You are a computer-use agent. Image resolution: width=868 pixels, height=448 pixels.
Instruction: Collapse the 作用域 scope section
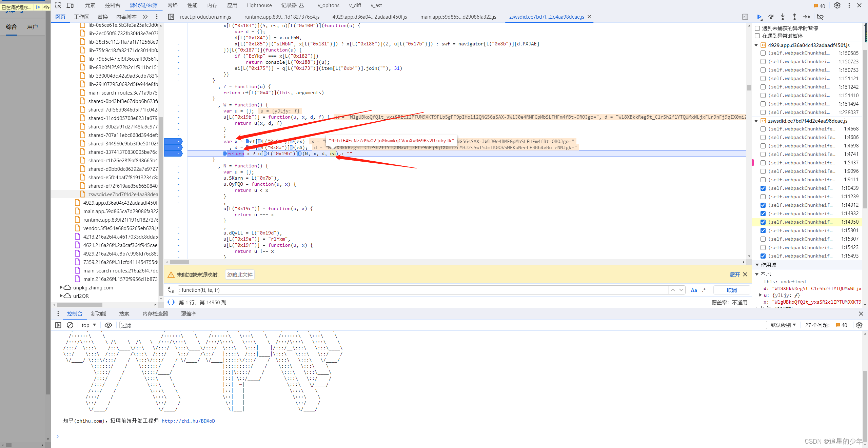tap(757, 265)
